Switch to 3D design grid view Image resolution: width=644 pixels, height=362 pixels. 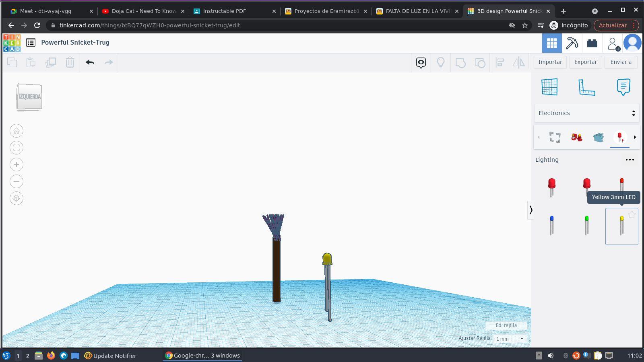point(552,43)
